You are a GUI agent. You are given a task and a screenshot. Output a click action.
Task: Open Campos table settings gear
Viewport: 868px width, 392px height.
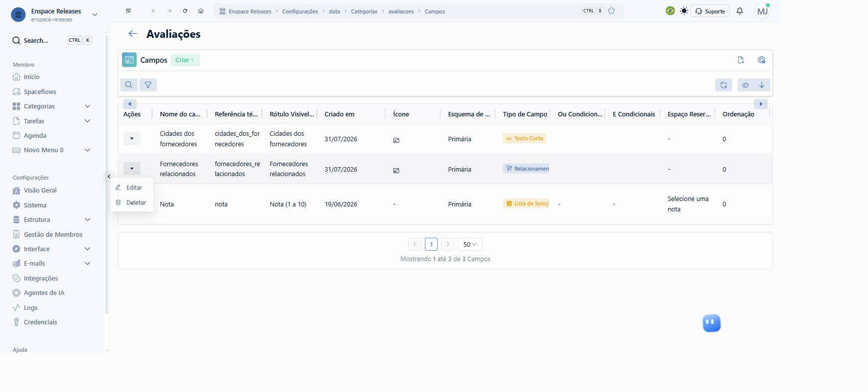(x=762, y=60)
